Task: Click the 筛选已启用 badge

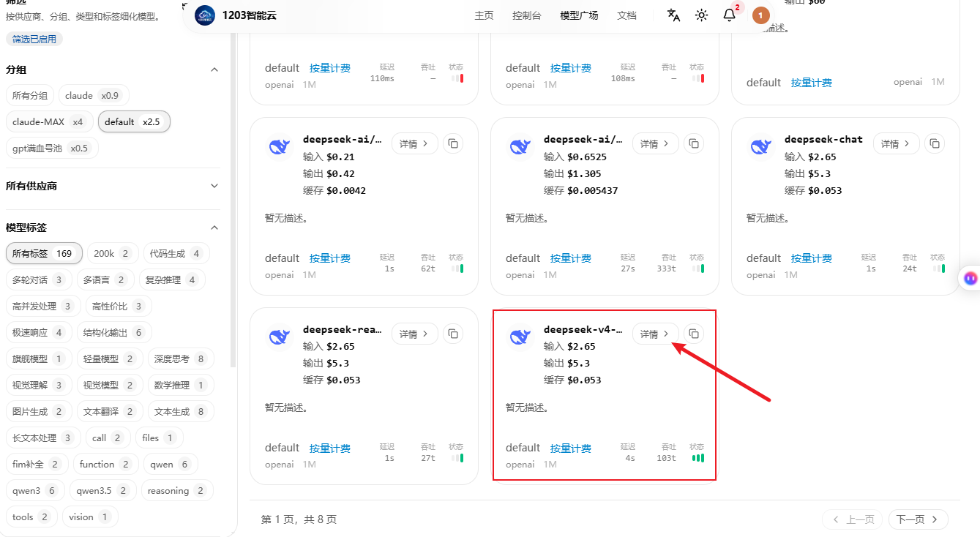Action: 34,39
